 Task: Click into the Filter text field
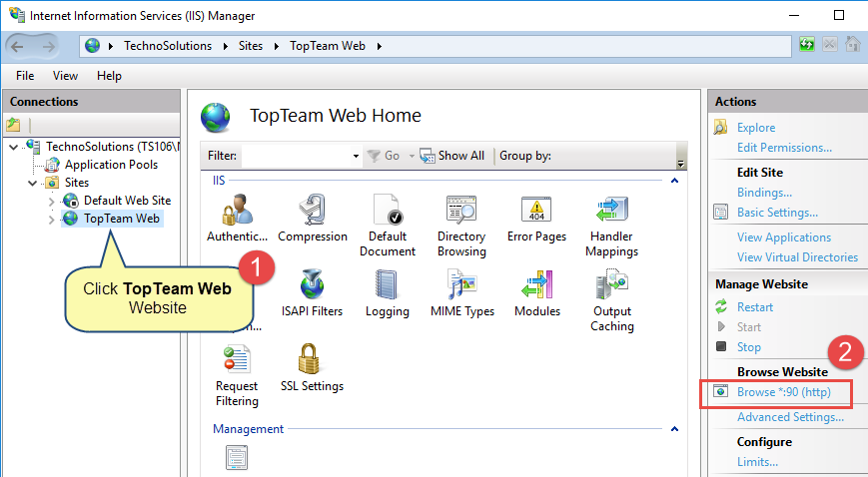(x=297, y=156)
